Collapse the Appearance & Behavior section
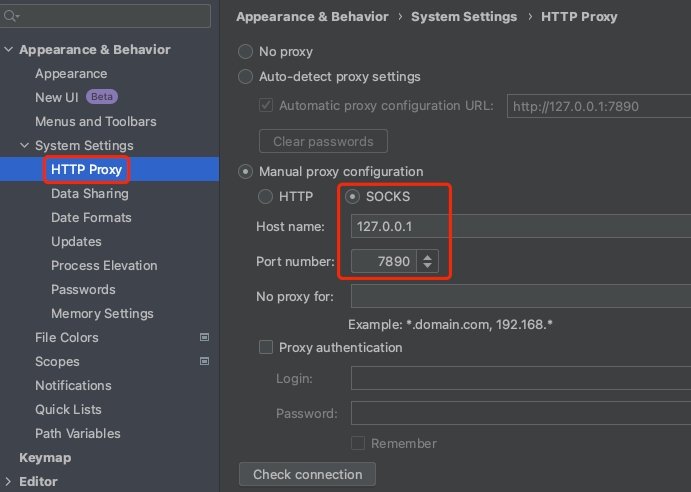The width and height of the screenshot is (691, 492). point(8,49)
